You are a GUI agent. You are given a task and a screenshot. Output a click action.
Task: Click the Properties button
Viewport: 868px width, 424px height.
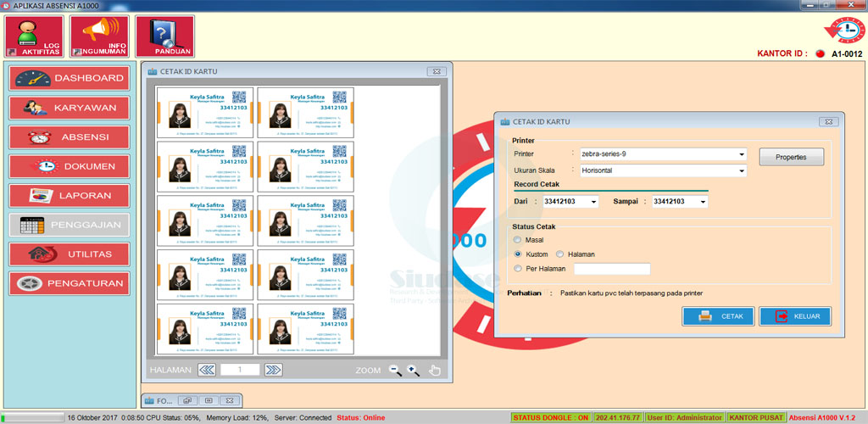[791, 158]
